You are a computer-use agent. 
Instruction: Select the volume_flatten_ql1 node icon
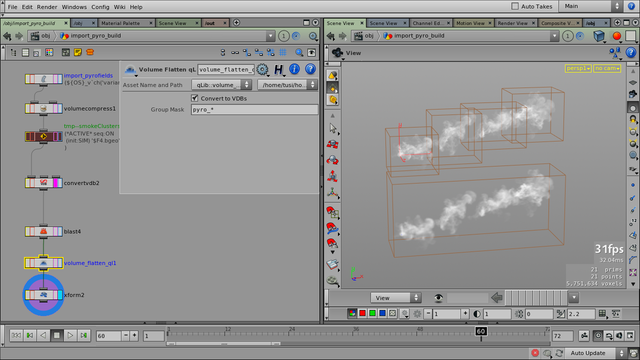tap(43, 263)
